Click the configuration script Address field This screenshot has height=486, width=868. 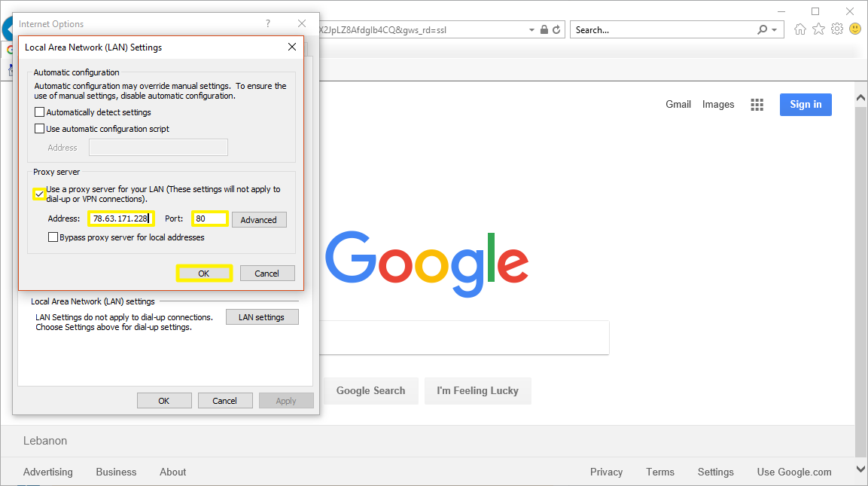click(158, 148)
